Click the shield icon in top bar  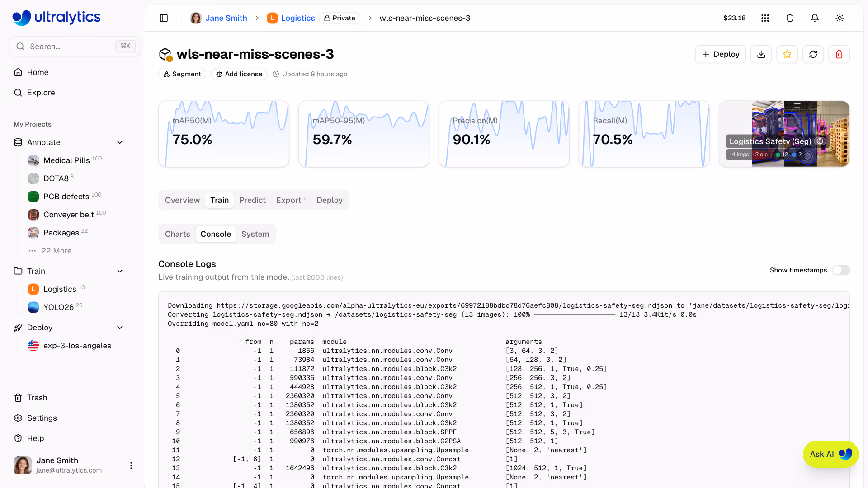click(790, 18)
